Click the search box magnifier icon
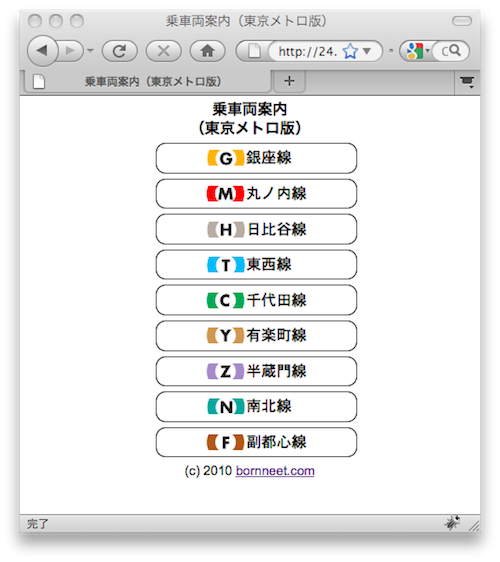This screenshot has width=500, height=562. tap(454, 51)
